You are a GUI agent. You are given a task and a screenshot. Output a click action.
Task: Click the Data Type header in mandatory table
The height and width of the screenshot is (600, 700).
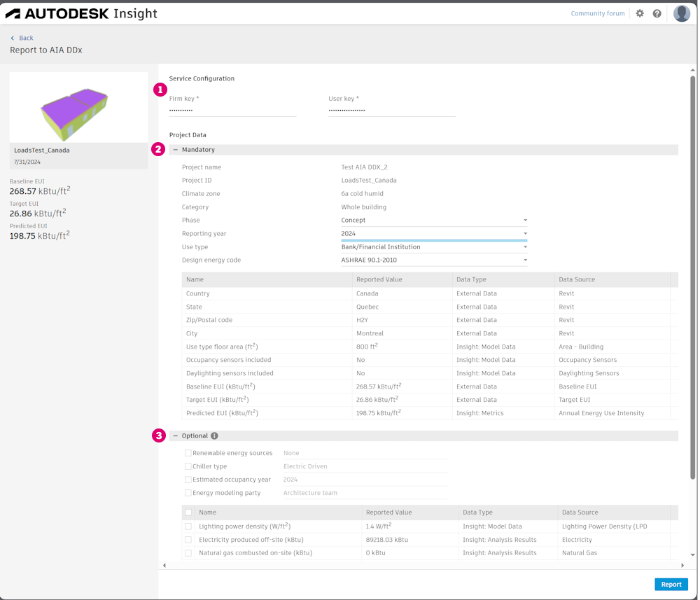503,279
